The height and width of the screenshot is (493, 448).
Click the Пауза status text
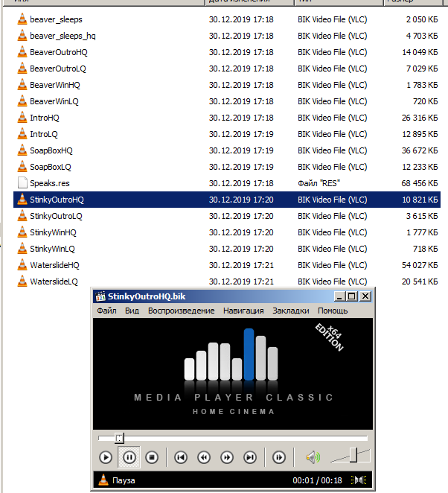pyautogui.click(x=124, y=480)
